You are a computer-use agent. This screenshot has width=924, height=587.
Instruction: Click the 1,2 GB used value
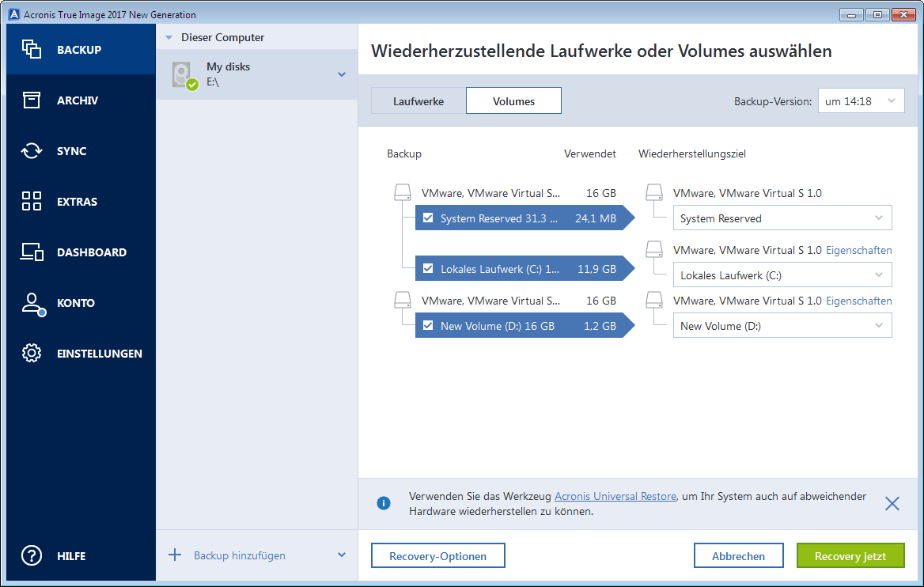600,326
